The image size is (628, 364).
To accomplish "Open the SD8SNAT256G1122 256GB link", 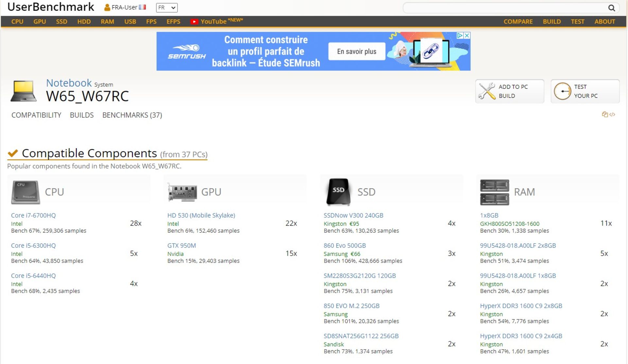I will click(x=361, y=336).
